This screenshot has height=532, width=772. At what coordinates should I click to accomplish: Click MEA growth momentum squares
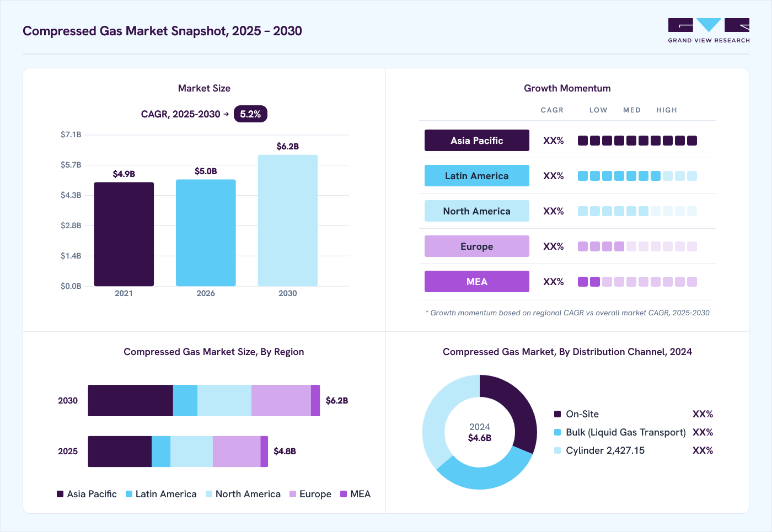coord(637,282)
